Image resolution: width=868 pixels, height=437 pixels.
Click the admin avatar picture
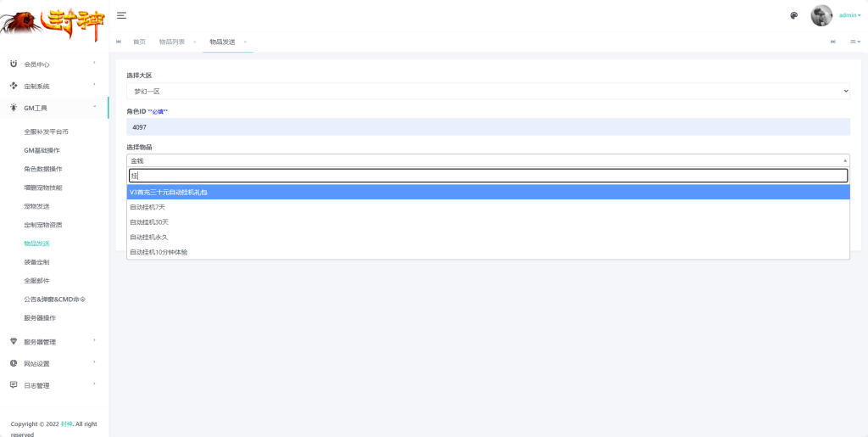[x=821, y=15]
